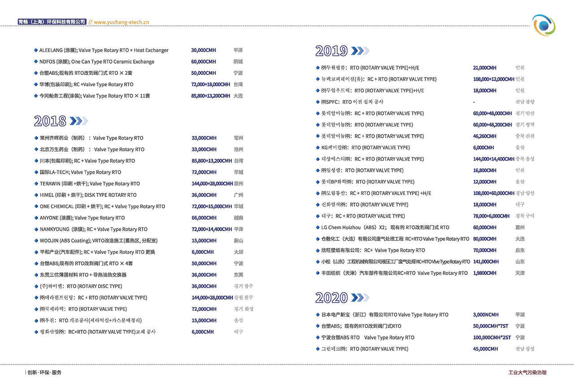The width and height of the screenshot is (574, 392).
Task: Select the HIMEL DISK TYPE ROTARY RTO row
Action: (85, 195)
